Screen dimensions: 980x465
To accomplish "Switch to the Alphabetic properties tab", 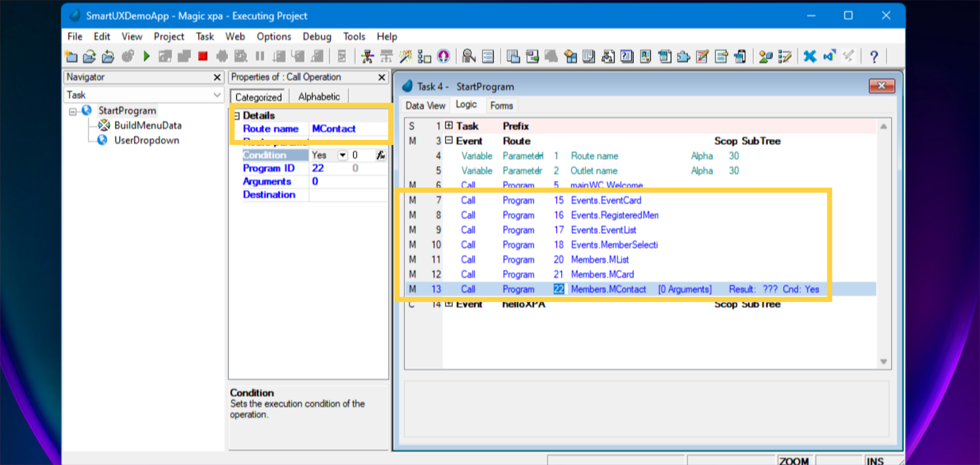I will pos(318,96).
